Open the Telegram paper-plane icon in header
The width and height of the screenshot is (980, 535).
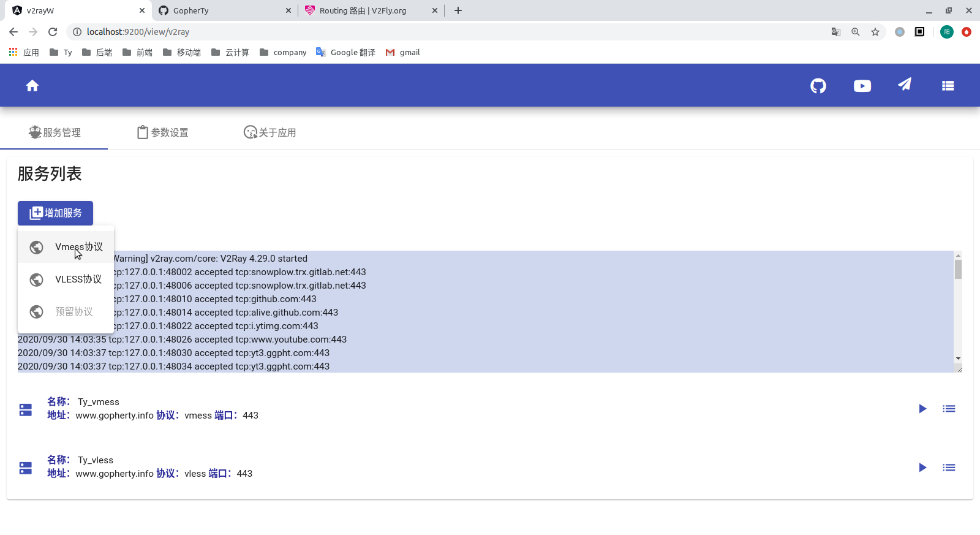[x=905, y=85]
